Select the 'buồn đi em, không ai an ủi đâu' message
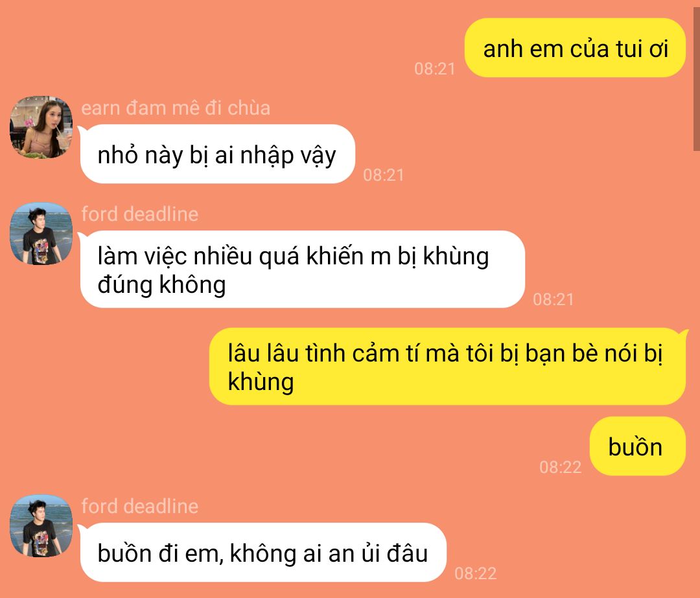This screenshot has width=700, height=598. pos(263,553)
